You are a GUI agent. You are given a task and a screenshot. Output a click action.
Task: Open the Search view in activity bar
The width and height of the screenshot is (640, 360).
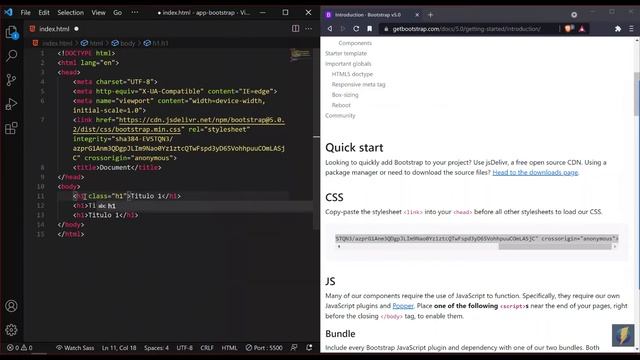(11, 56)
